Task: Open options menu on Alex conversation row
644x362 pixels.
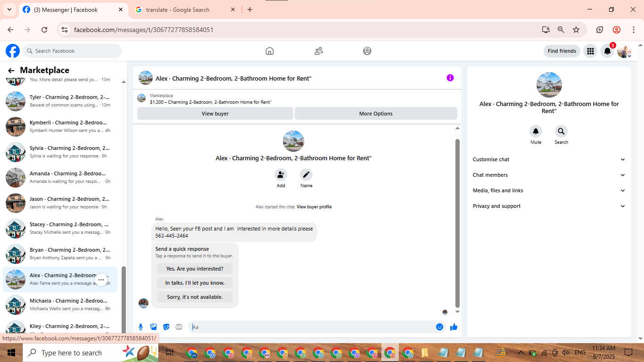Action: [x=101, y=280]
